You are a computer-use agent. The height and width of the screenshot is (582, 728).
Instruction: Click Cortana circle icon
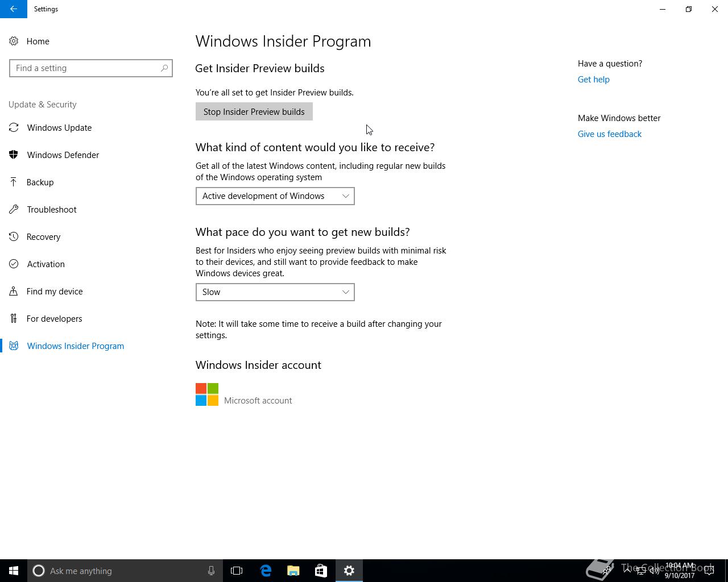click(x=39, y=571)
